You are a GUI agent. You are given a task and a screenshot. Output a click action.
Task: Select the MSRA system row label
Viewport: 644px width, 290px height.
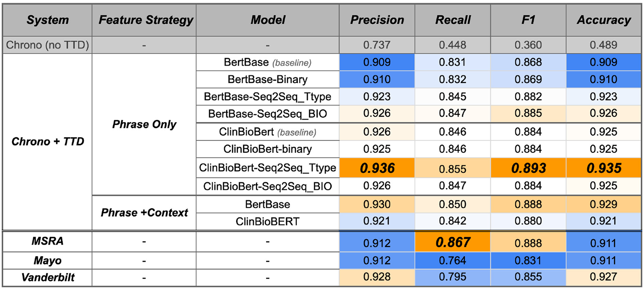[x=48, y=241]
